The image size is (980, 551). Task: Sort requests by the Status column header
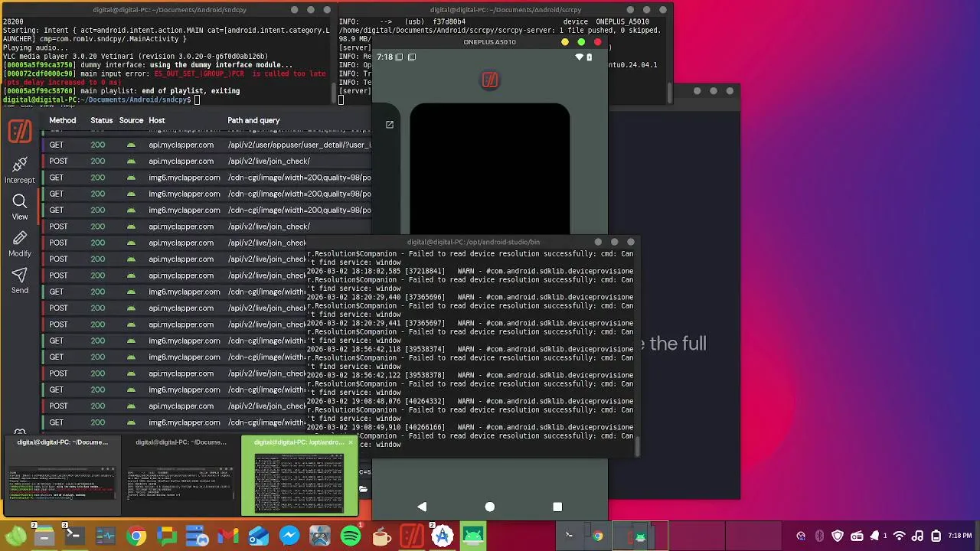pos(101,120)
